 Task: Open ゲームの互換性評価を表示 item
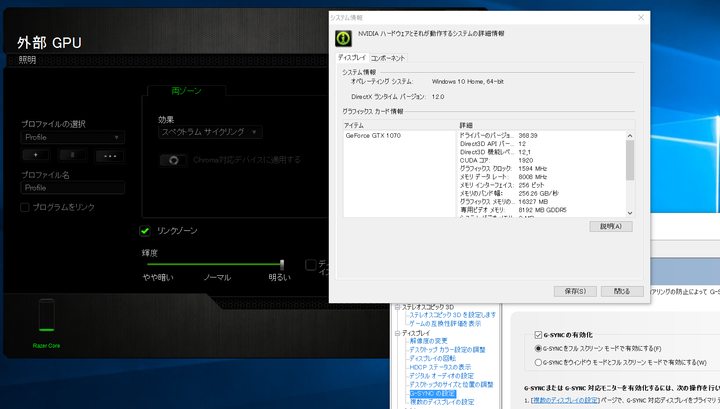point(445,324)
